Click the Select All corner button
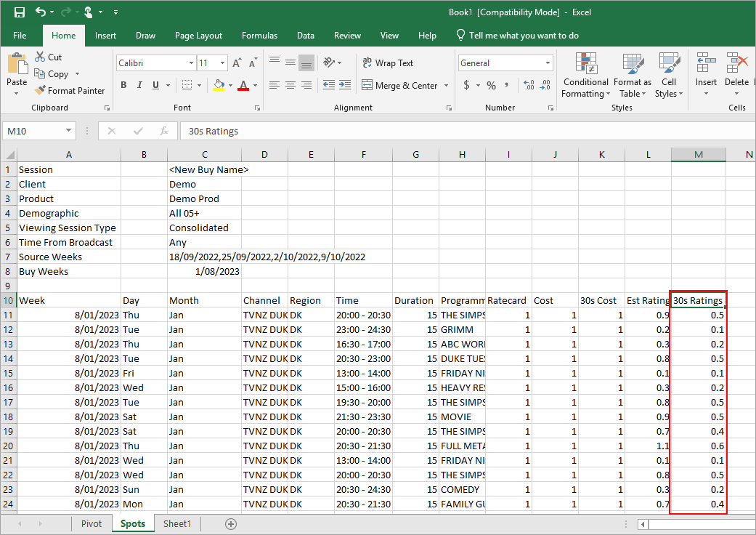This screenshot has width=756, height=535. click(9, 155)
